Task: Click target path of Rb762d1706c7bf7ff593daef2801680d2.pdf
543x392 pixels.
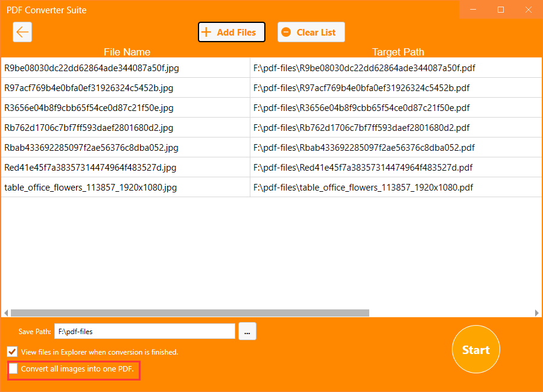Action: [361, 128]
